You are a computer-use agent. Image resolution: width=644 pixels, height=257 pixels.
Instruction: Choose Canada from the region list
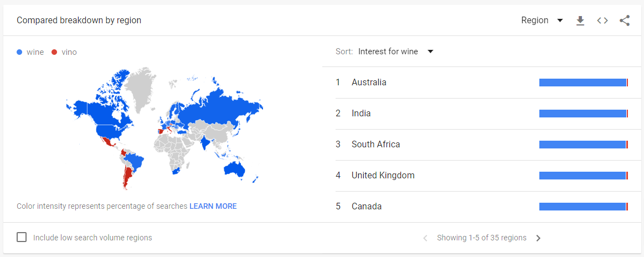(x=367, y=207)
